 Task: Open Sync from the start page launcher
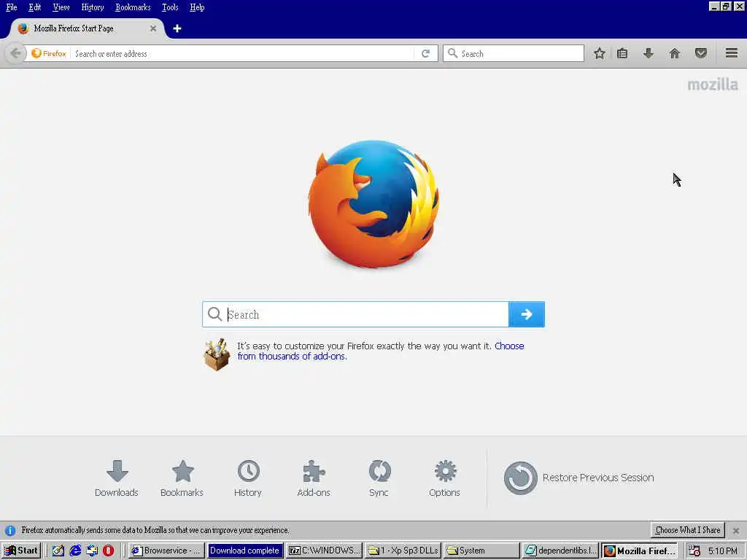point(379,478)
